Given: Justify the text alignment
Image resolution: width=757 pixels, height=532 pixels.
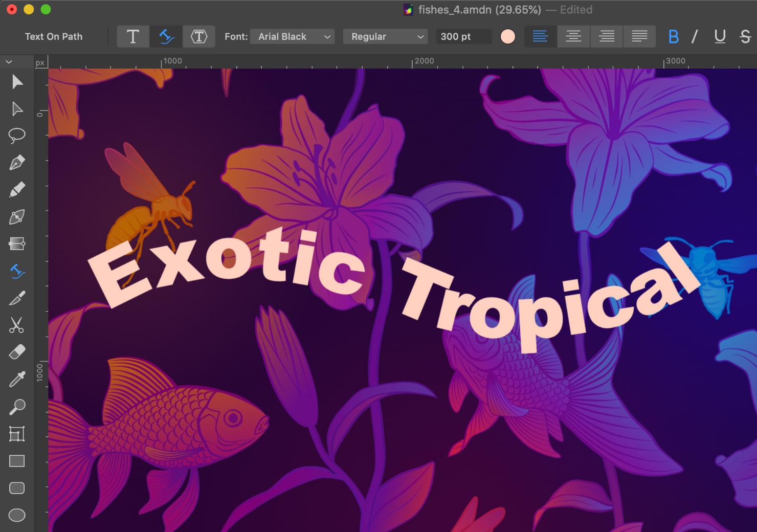Looking at the screenshot, I should [639, 36].
